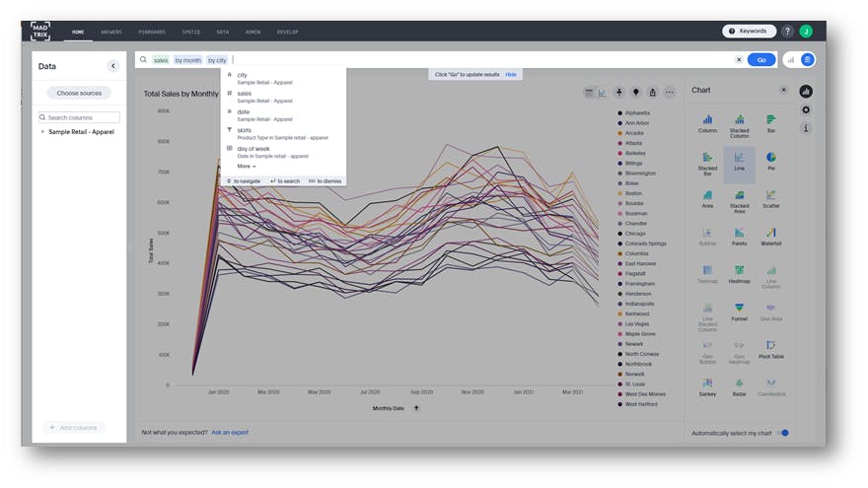Open the Answers tab in navigation

pyautogui.click(x=111, y=33)
